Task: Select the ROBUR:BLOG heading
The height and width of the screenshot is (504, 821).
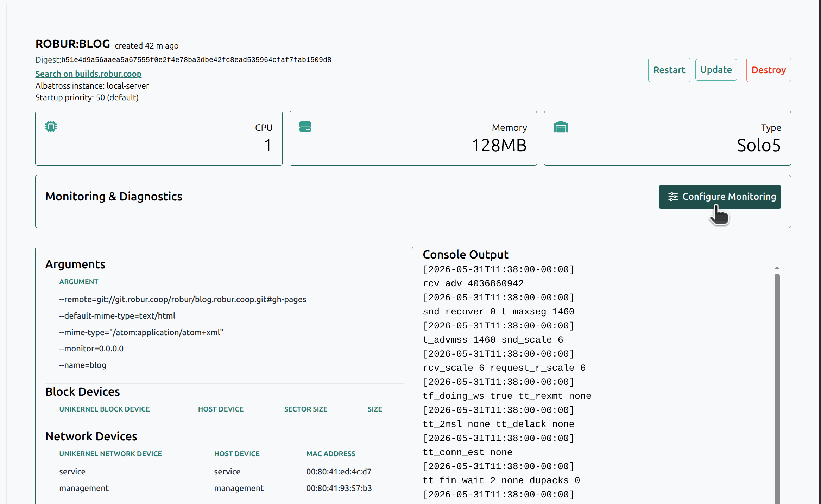Action: (x=73, y=44)
